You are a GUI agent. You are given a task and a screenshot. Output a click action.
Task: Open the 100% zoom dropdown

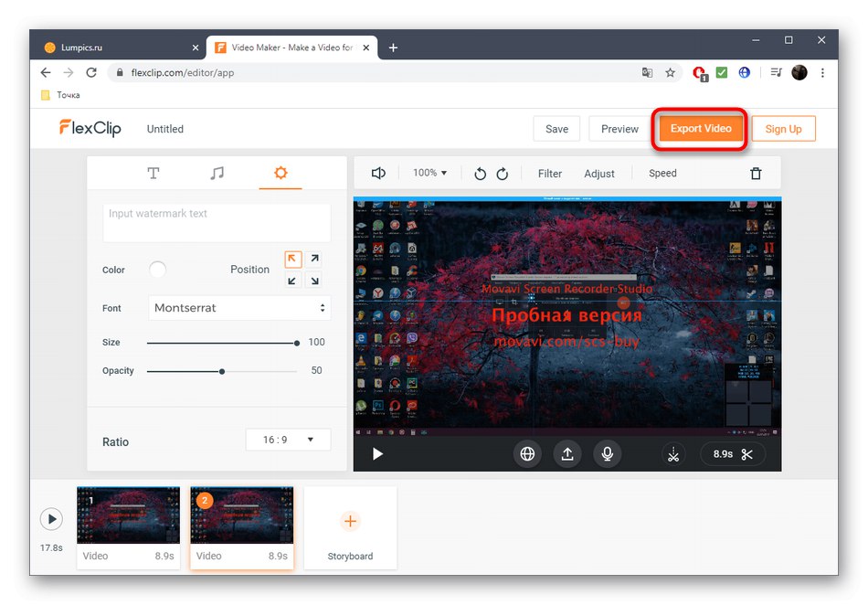click(x=429, y=173)
